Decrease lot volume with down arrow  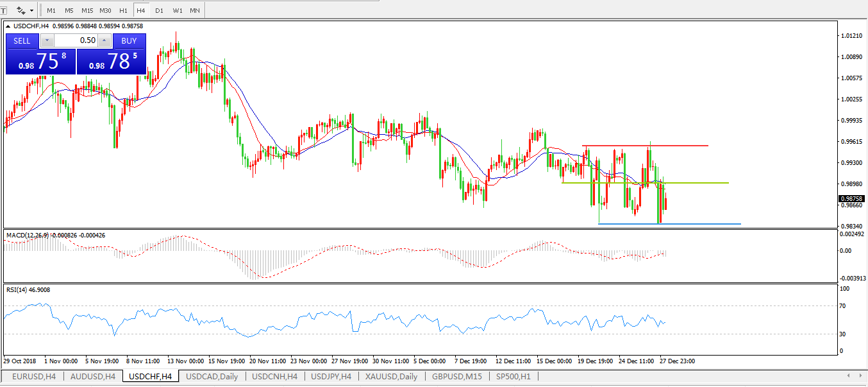(47, 40)
